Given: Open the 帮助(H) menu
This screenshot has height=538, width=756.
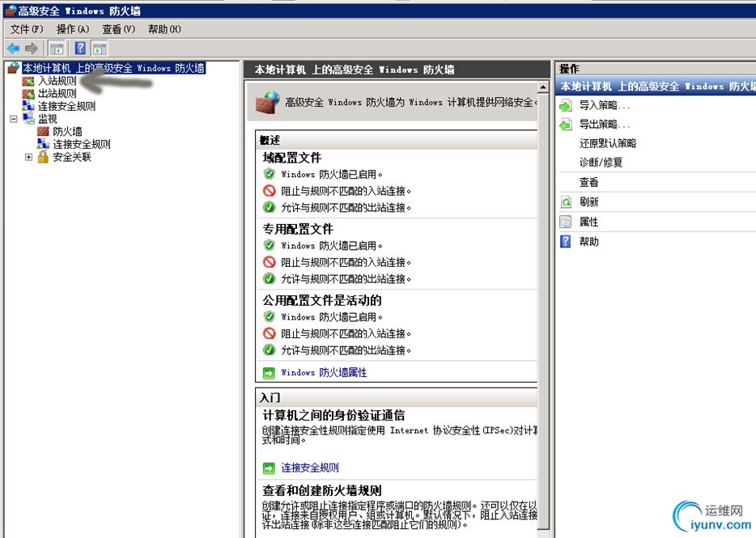Looking at the screenshot, I should [x=164, y=29].
